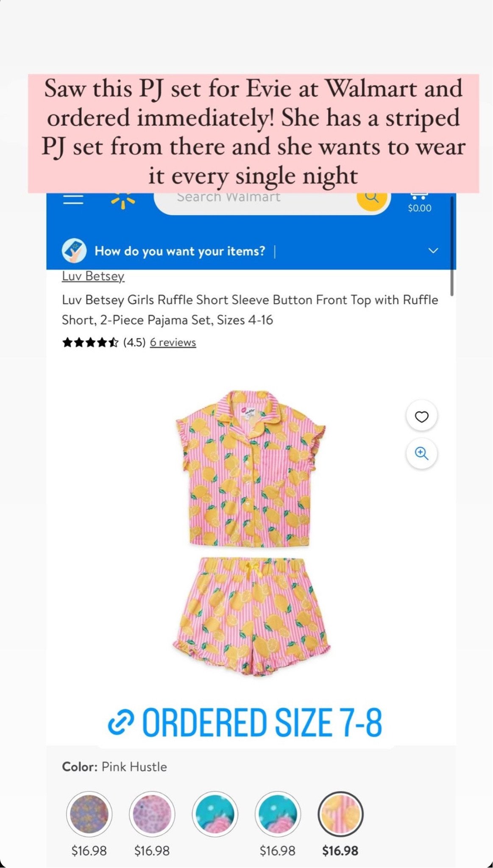Expand the How do you want your items chevron
The height and width of the screenshot is (868, 493).
click(433, 251)
